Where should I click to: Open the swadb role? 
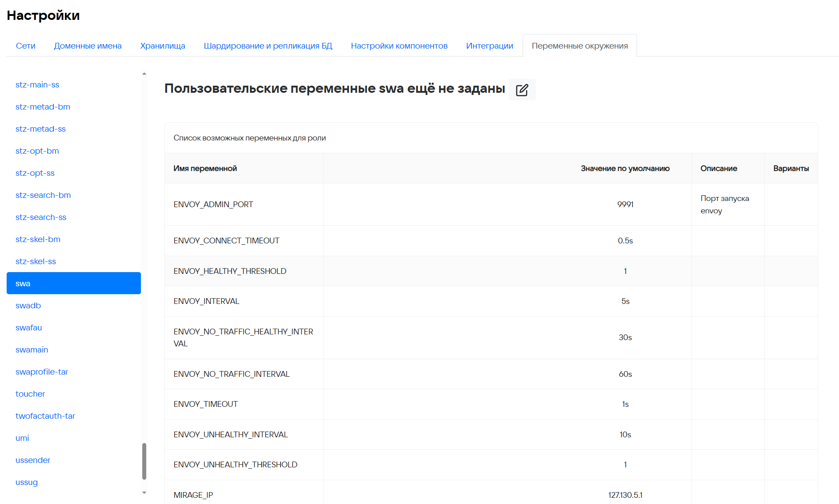[28, 306]
